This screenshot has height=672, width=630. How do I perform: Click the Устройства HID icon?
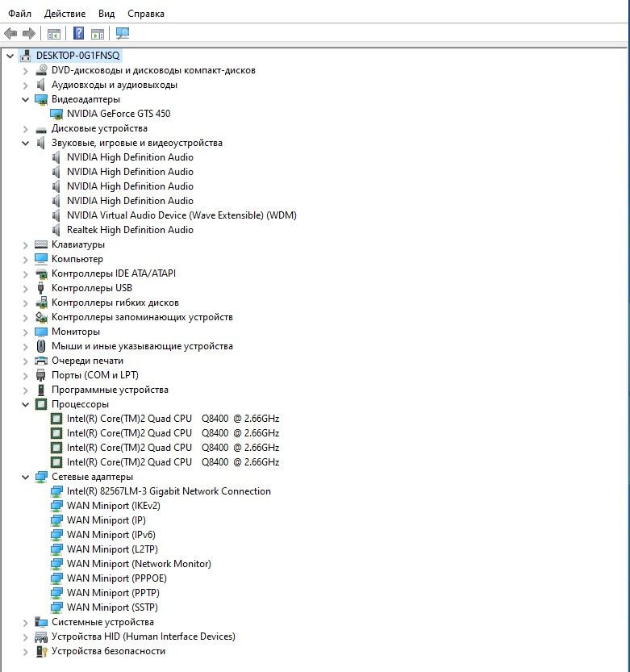[41, 637]
